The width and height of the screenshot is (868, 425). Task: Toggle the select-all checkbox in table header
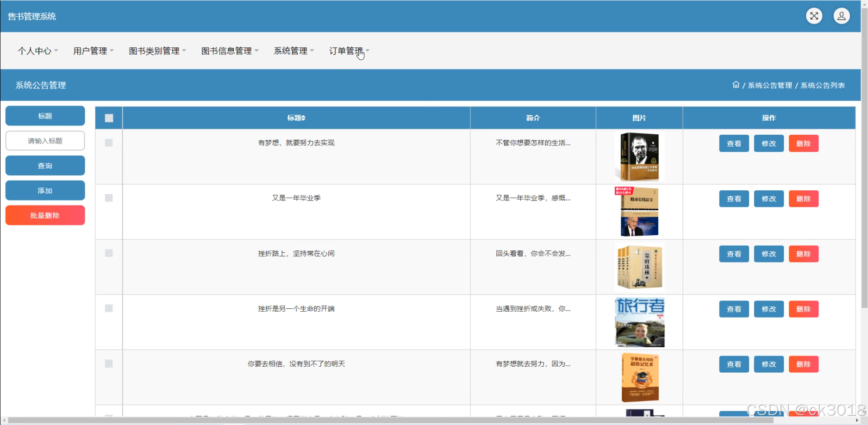coord(109,118)
